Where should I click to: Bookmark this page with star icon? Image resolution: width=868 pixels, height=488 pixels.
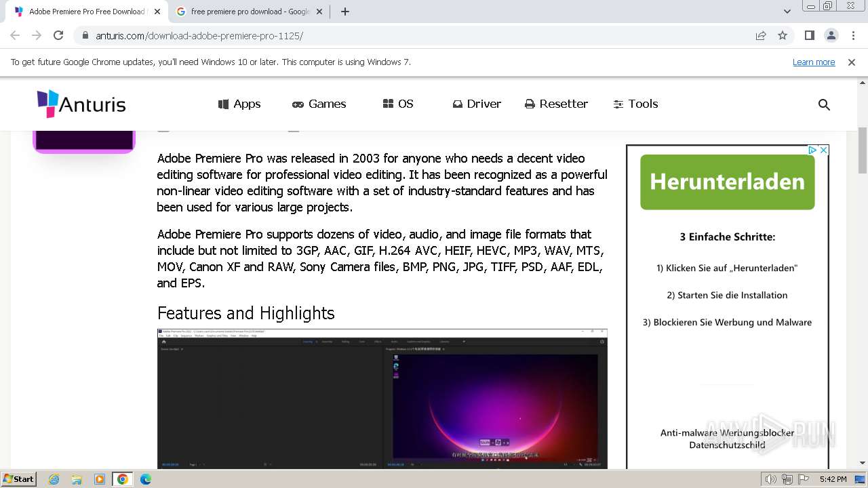[x=783, y=35]
